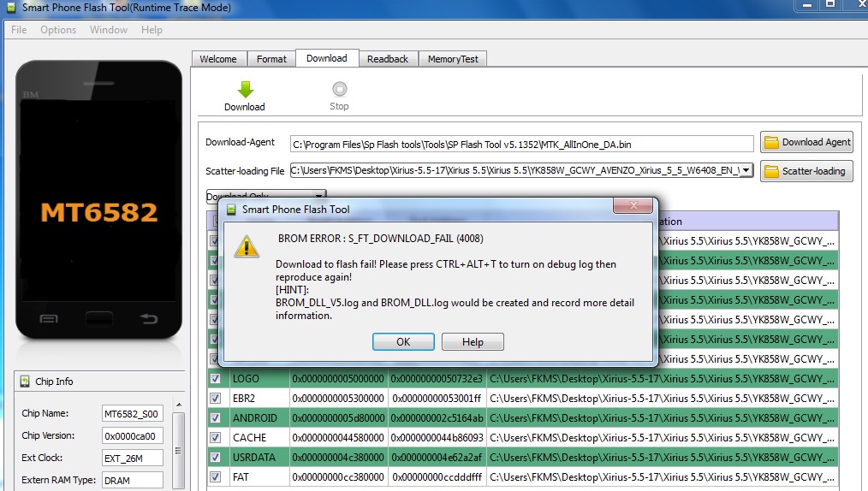
Task: Open the Scatter-loading File path dropdown
Action: coord(746,170)
